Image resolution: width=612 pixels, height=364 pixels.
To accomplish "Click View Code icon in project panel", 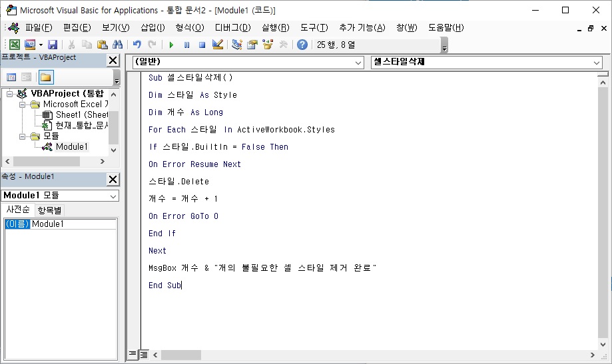I will [x=11, y=77].
